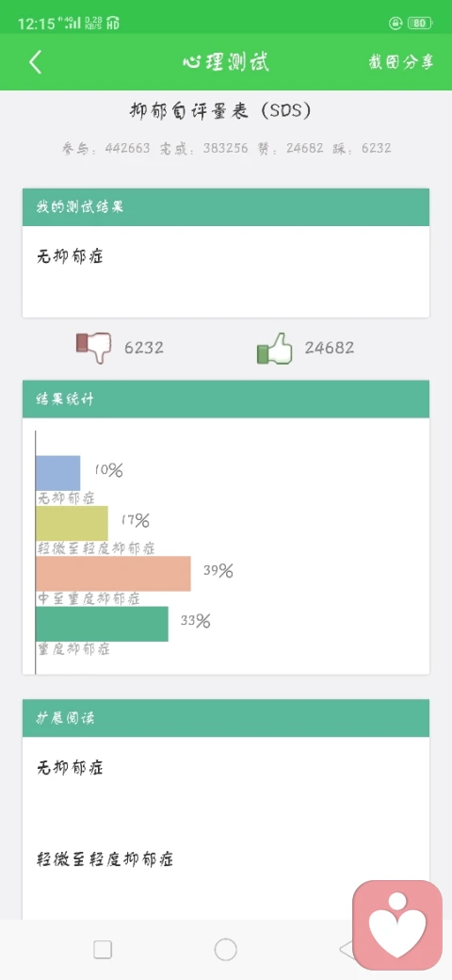Open 无抑郁症 article under 扩展阅读
Viewport: 452px width, 980px height.
(x=70, y=767)
